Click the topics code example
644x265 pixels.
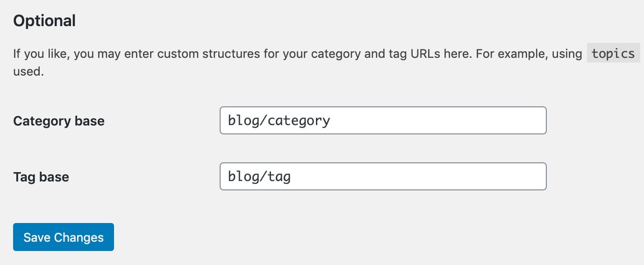613,54
